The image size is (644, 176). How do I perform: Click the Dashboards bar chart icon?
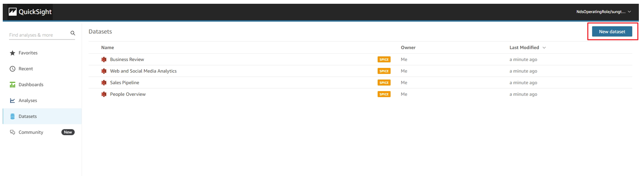pyautogui.click(x=13, y=85)
